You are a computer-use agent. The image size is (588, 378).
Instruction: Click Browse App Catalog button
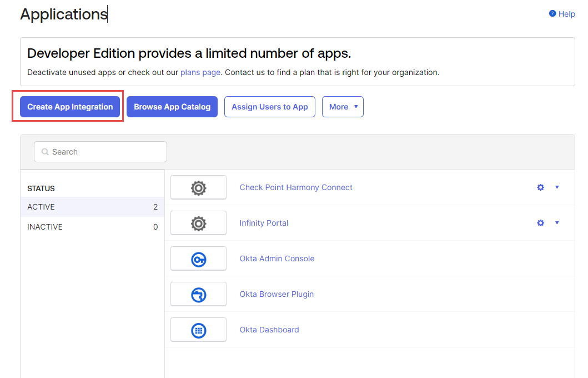(x=172, y=107)
